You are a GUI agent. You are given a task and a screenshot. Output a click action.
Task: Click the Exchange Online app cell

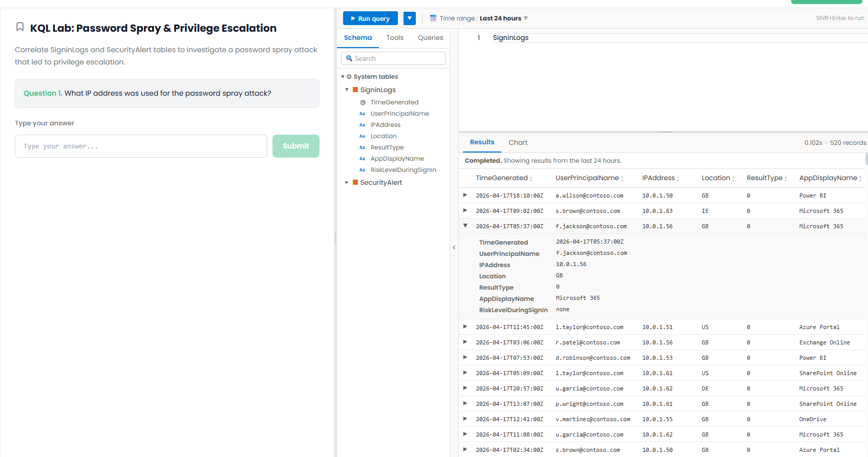coord(824,342)
